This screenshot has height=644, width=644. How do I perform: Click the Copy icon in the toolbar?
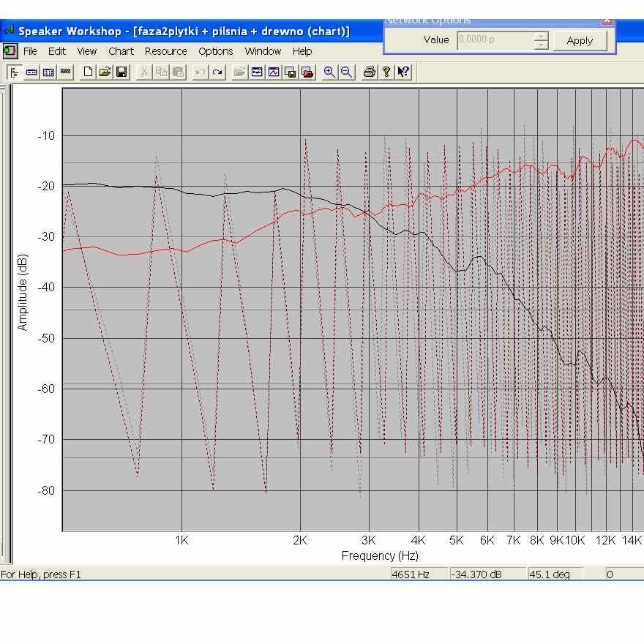click(x=161, y=72)
